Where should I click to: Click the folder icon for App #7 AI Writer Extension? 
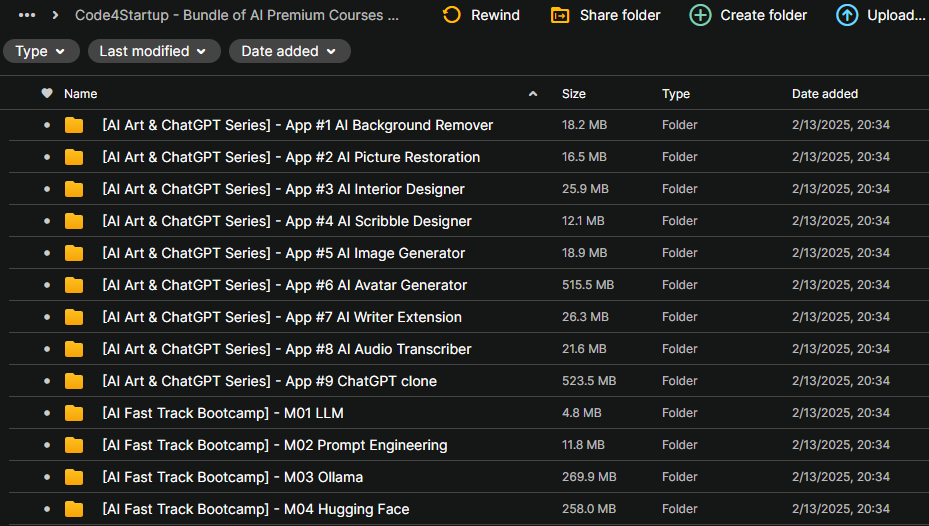(74, 317)
